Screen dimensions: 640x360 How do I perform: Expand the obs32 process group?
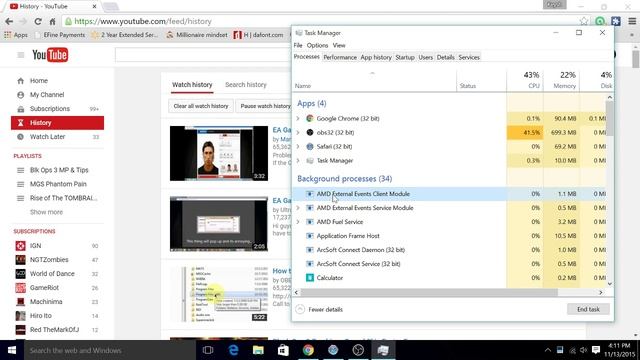[x=298, y=132]
